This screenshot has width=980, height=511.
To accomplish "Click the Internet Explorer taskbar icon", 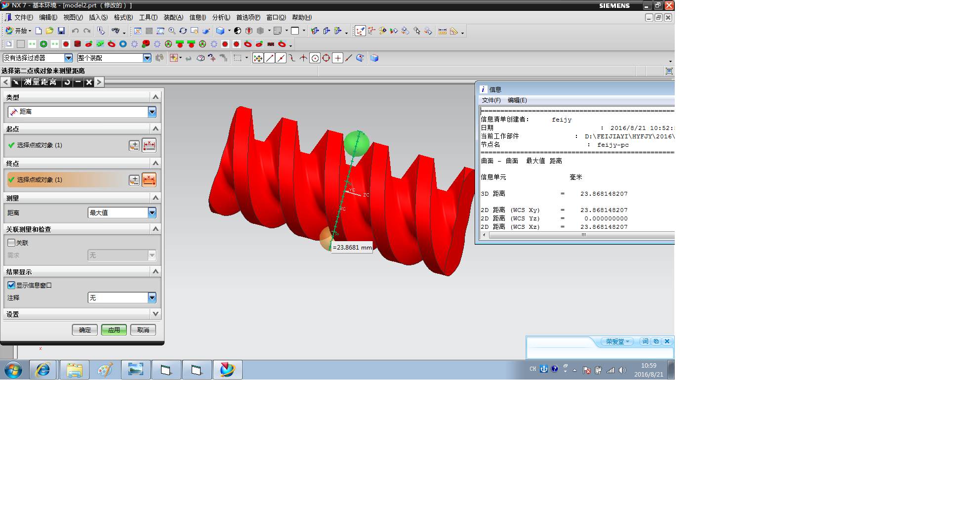I will (43, 370).
